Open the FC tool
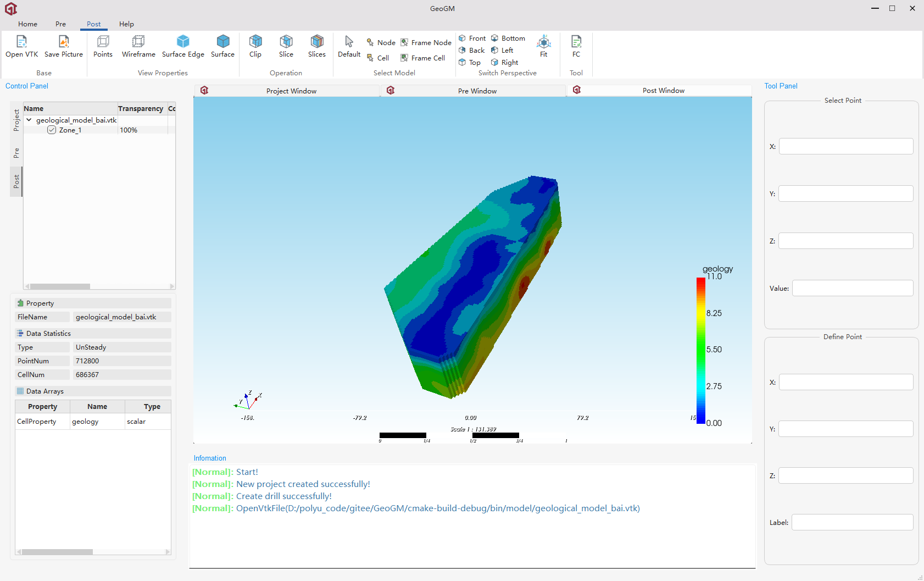The width and height of the screenshot is (924, 581). coord(576,46)
